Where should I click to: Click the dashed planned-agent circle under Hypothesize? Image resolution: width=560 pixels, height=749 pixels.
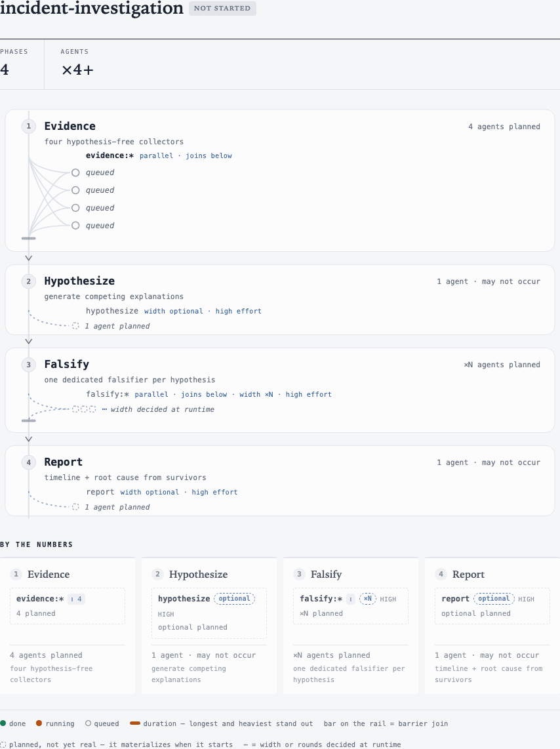pos(75,326)
